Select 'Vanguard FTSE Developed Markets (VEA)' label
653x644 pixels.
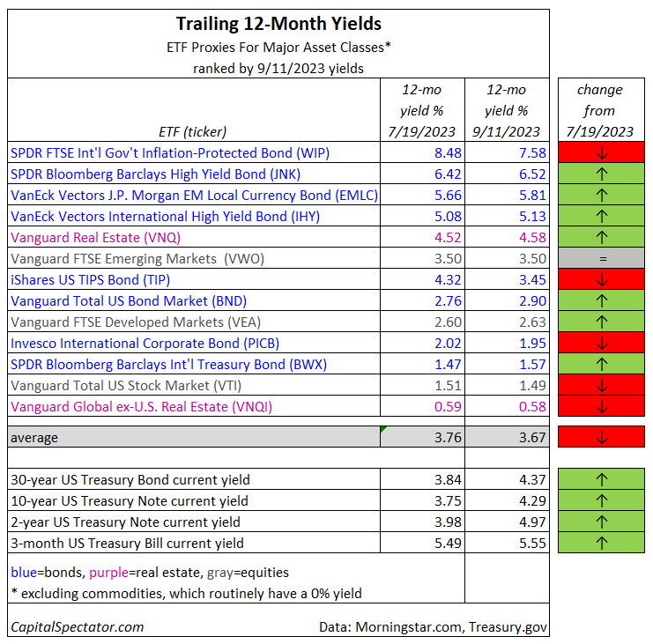point(136,322)
